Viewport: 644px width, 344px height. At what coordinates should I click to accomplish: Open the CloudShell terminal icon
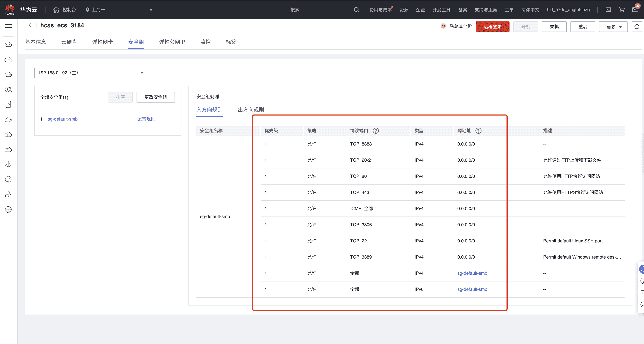(608, 10)
